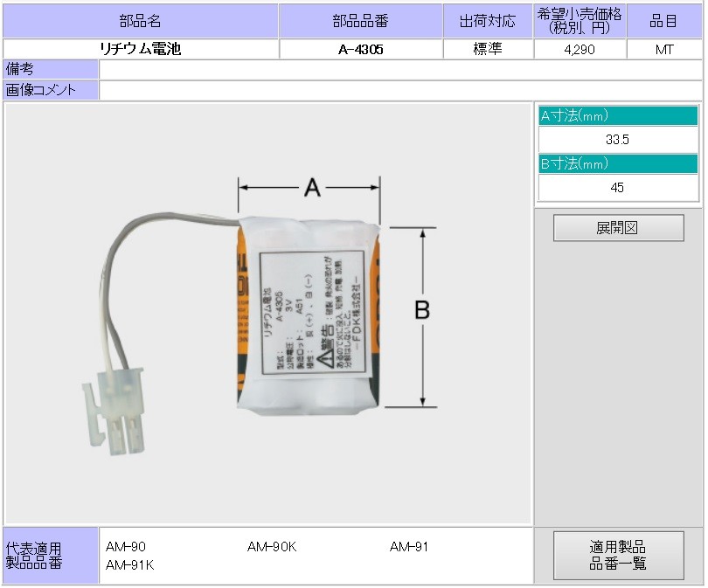The image size is (708, 588).
Task: Click the 部品名 column header
Action: pos(141,21)
